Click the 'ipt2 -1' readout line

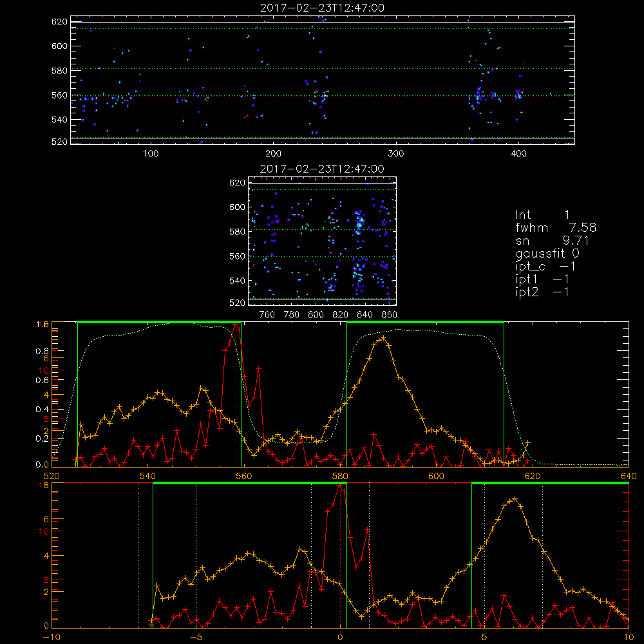(x=542, y=292)
